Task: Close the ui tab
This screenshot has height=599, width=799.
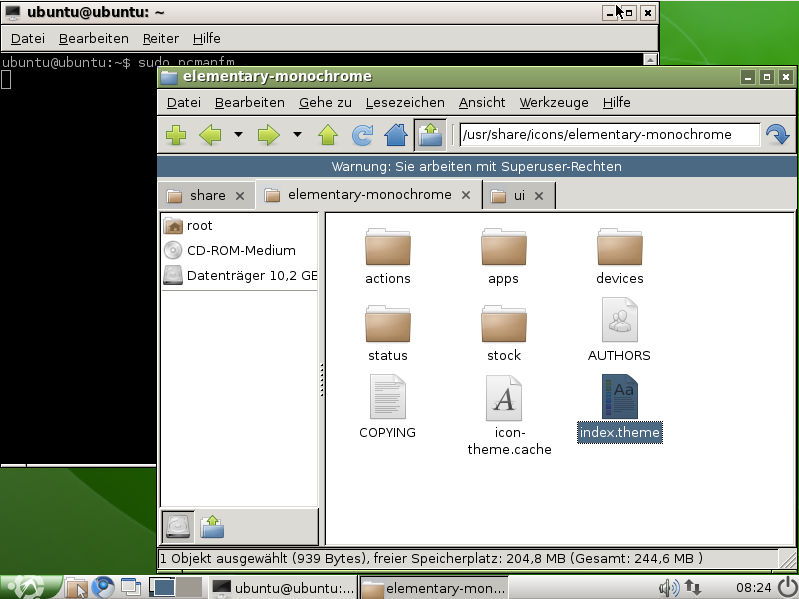Action: [x=541, y=196]
